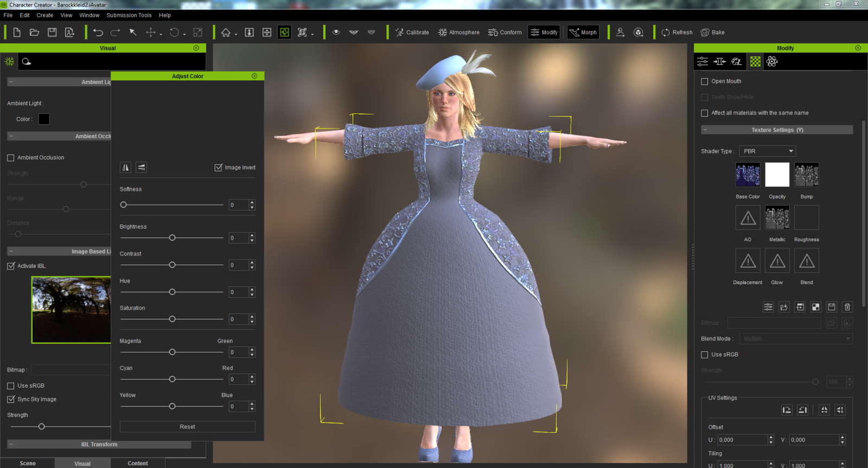This screenshot has width=868, height=468.
Task: Toggle the eye visibility icon in the toolbar
Action: tap(336, 32)
